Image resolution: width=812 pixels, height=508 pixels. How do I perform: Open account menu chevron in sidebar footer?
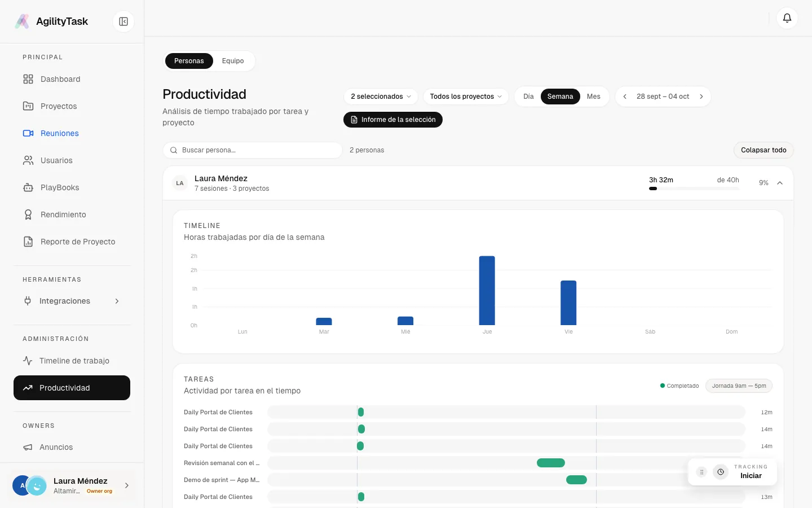point(127,485)
